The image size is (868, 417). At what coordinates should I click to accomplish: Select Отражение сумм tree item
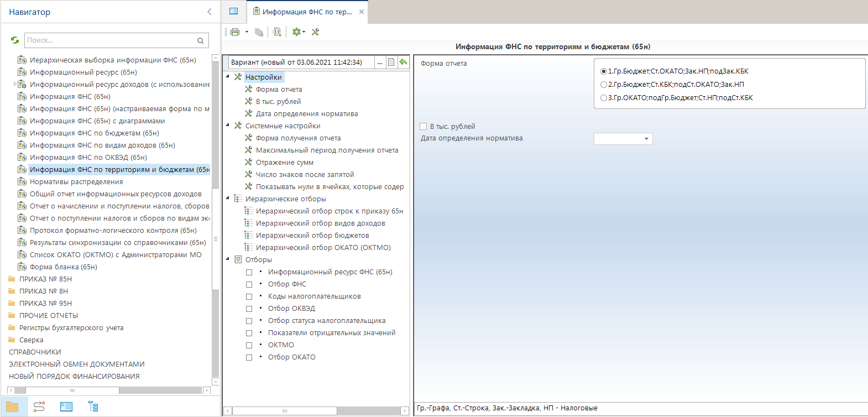(x=284, y=163)
